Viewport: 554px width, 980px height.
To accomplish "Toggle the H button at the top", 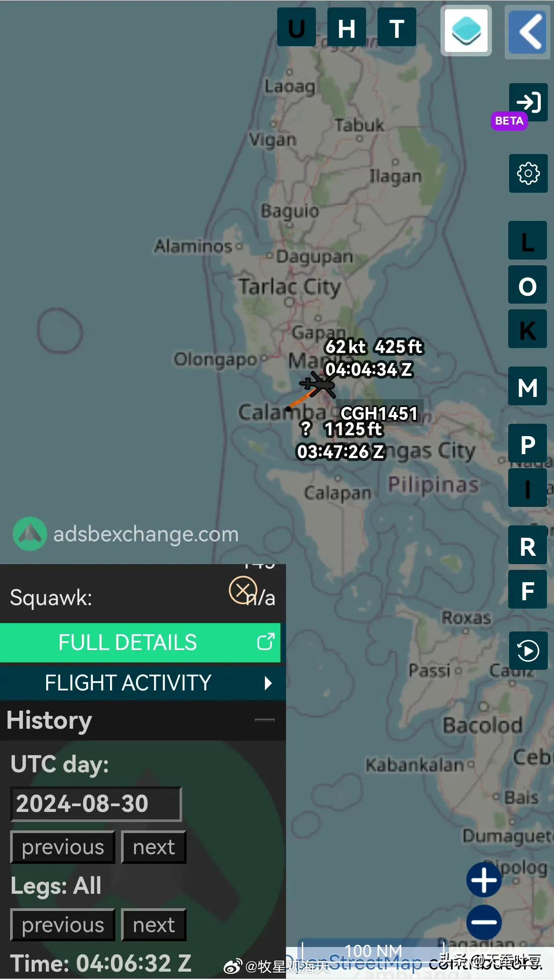I will click(347, 27).
